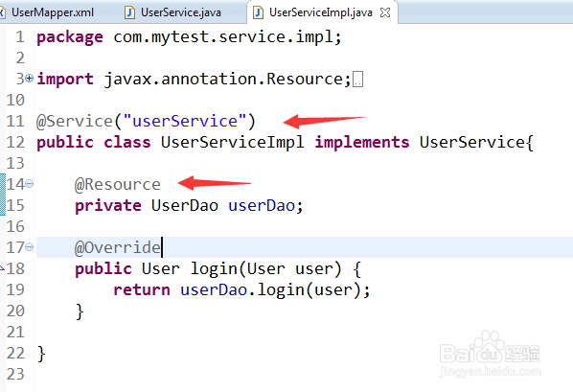Image resolution: width=573 pixels, height=392 pixels.
Task: Click the UserServiceImpl class name
Action: tap(233, 142)
